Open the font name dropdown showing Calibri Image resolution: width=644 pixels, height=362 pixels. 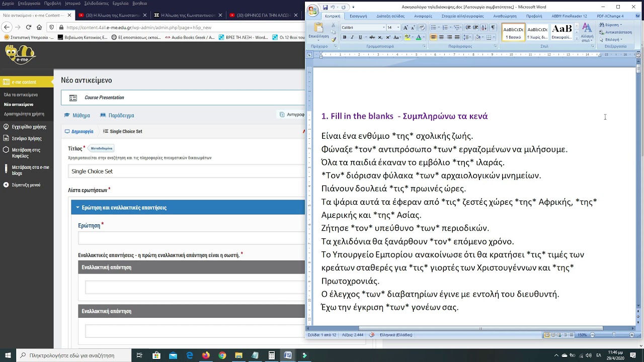click(x=383, y=27)
